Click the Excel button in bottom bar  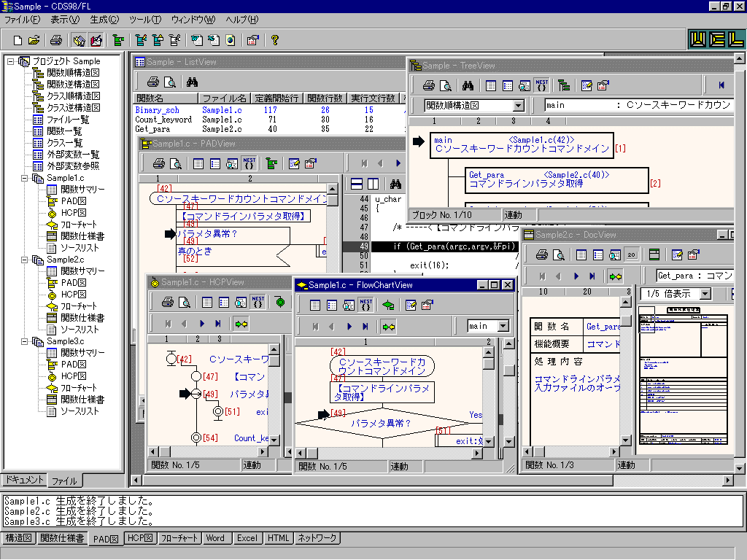click(x=247, y=538)
